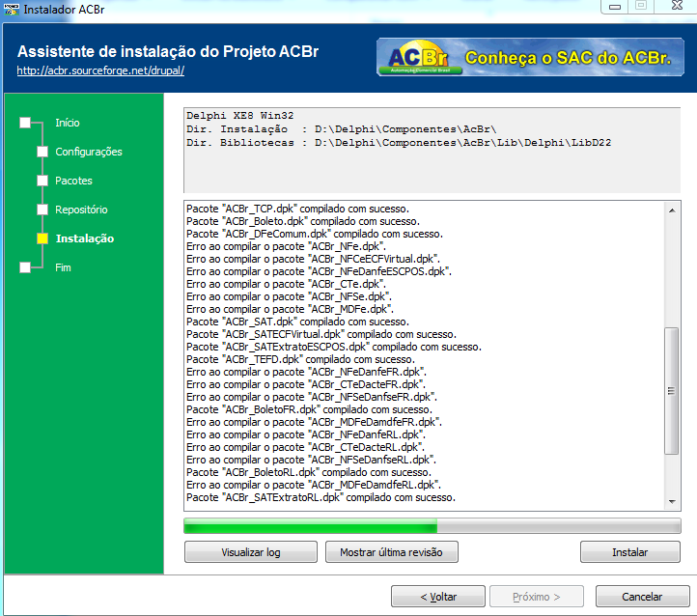Select the Pacotes wizard step label
The height and width of the screenshot is (616, 697).
click(x=73, y=181)
